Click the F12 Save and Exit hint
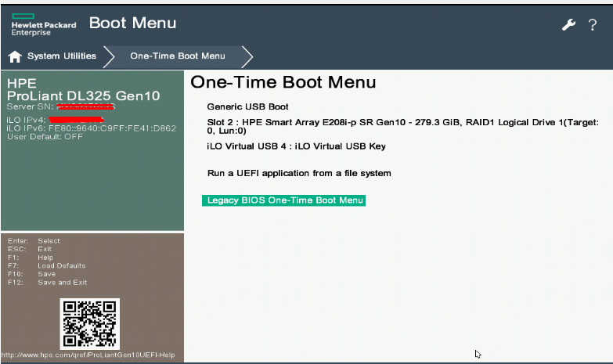The width and height of the screenshot is (613, 364). click(47, 283)
